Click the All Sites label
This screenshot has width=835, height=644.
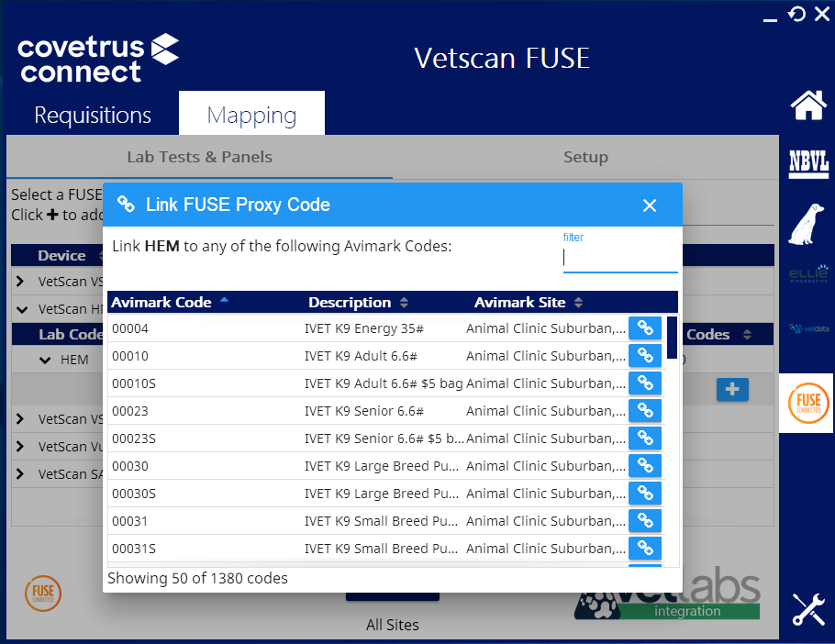[x=393, y=625]
